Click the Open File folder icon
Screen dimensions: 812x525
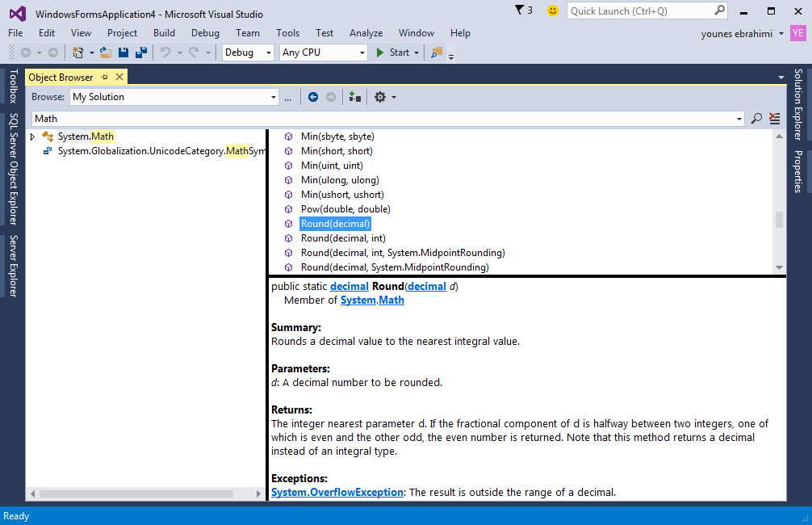click(106, 52)
